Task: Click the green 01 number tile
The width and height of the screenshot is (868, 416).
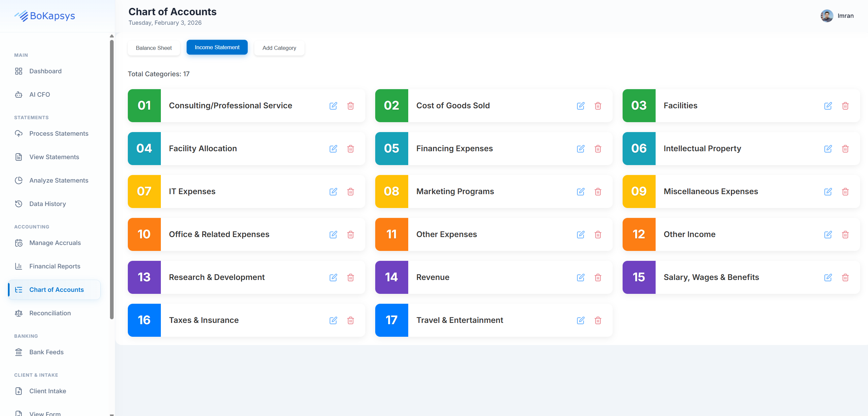Action: tap(144, 105)
